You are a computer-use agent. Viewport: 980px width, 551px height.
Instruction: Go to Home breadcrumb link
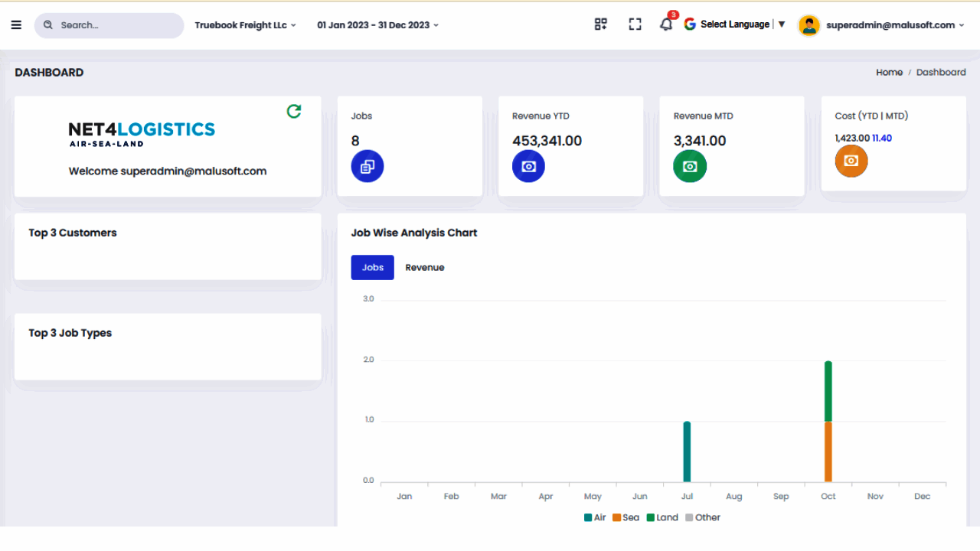[889, 72]
